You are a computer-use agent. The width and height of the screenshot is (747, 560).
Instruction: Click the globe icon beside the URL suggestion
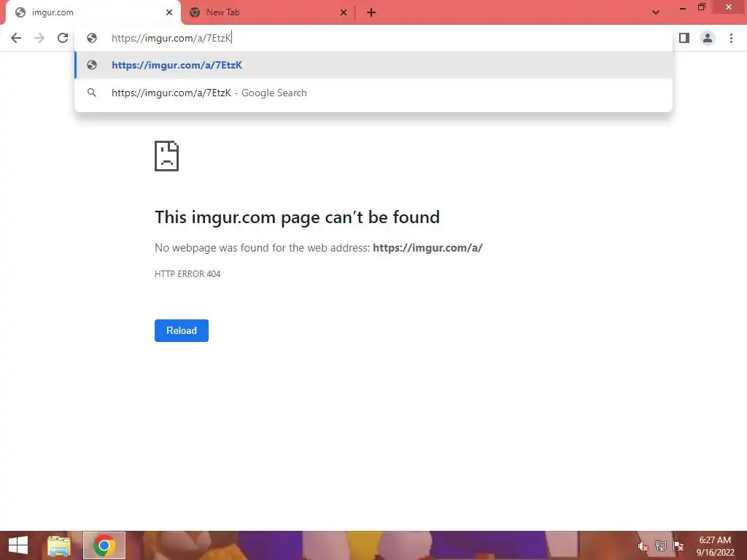[92, 65]
